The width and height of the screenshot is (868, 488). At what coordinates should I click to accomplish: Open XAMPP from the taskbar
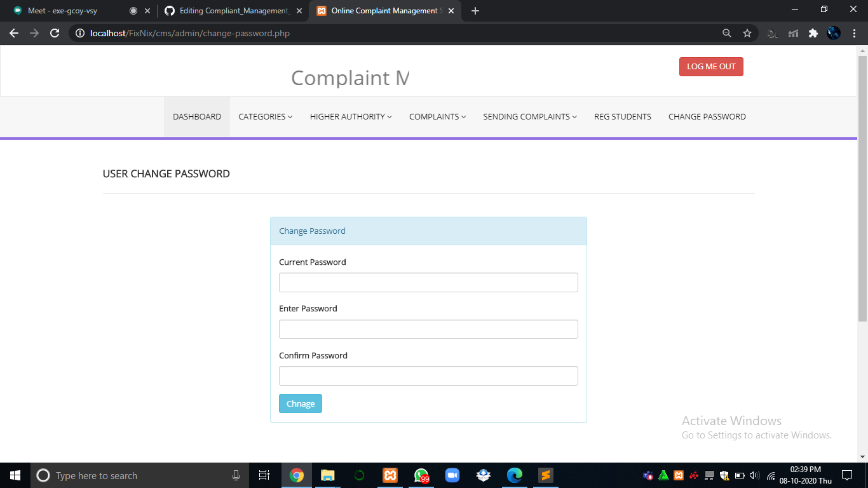coord(390,475)
